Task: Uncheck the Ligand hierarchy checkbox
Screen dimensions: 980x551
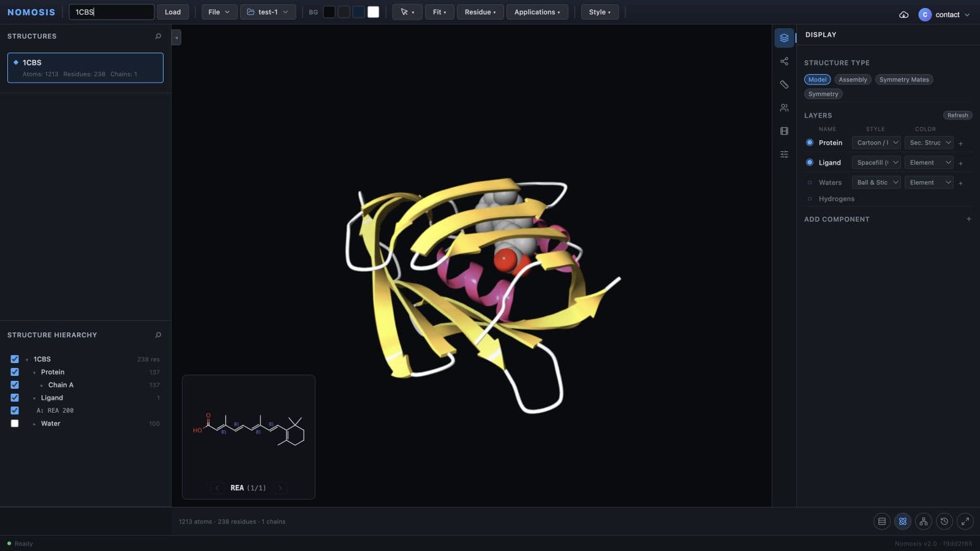Action: (15, 398)
